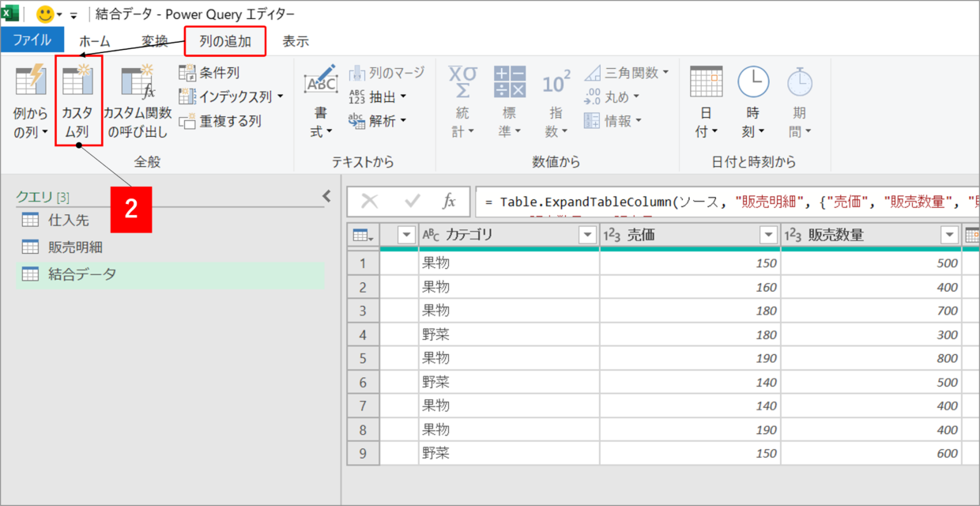Click the 売価 cell in row 1
The image size is (980, 506).
tap(690, 263)
